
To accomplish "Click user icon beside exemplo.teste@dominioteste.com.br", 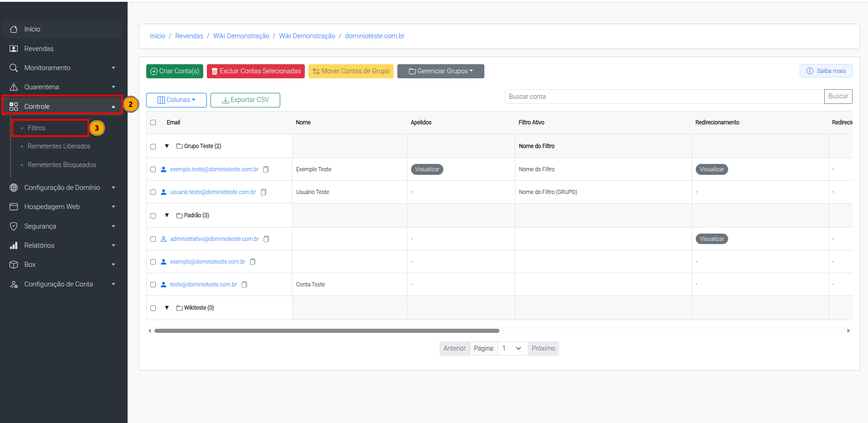I will (x=164, y=169).
